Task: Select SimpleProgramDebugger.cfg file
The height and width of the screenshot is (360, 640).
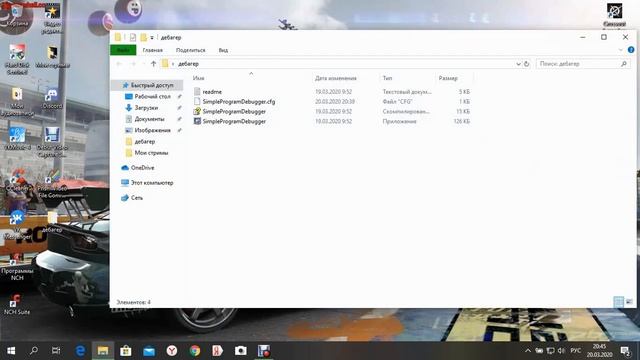Action: click(x=239, y=102)
